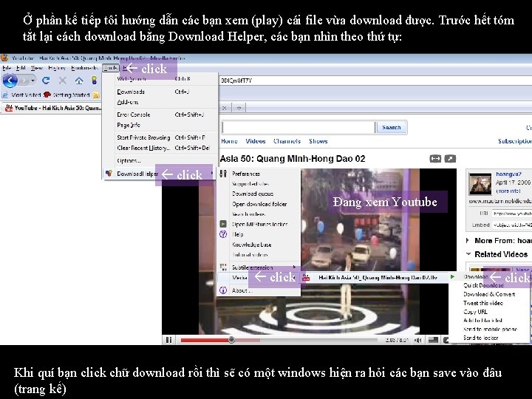Click the YouTube search input field
The width and height of the screenshot is (532, 399).
[x=299, y=128]
